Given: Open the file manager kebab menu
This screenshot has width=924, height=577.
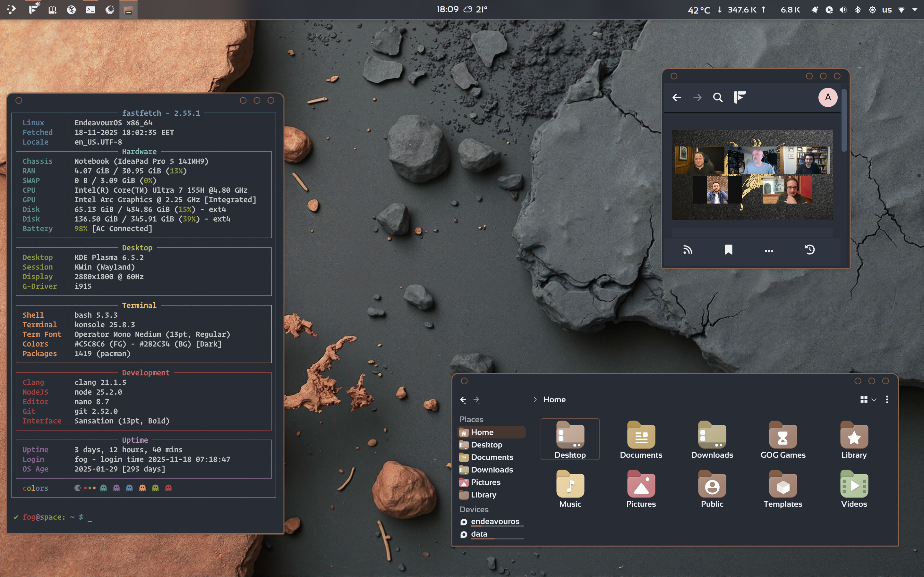Looking at the screenshot, I should 887,399.
